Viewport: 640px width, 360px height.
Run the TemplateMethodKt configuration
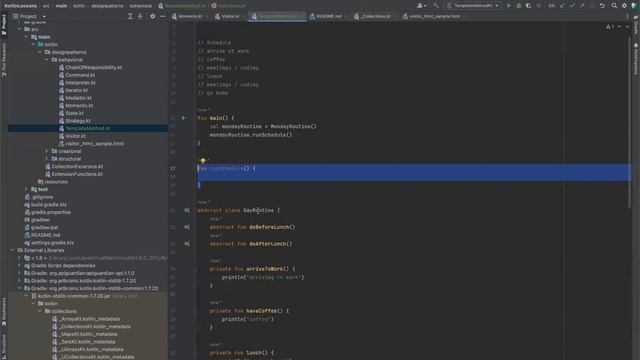pyautogui.click(x=509, y=6)
